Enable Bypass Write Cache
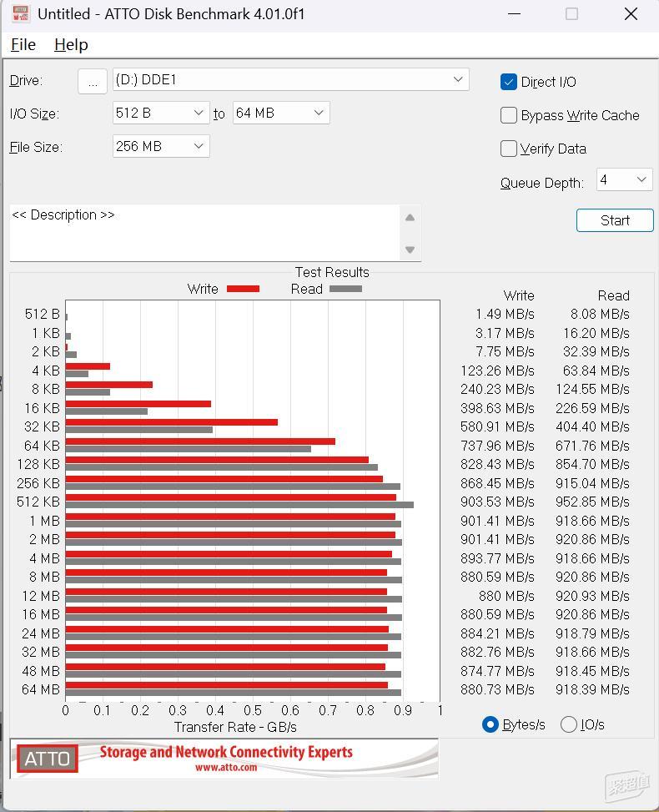The image size is (659, 812). (x=508, y=115)
